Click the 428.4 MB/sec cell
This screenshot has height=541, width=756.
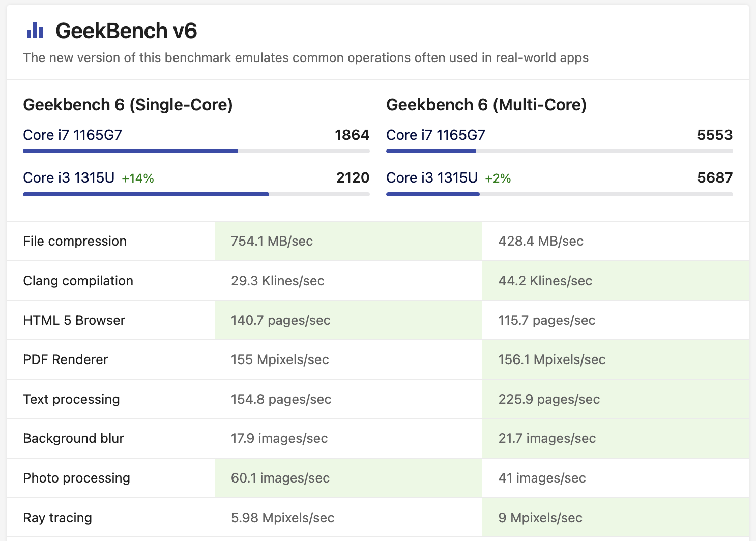tap(616, 241)
